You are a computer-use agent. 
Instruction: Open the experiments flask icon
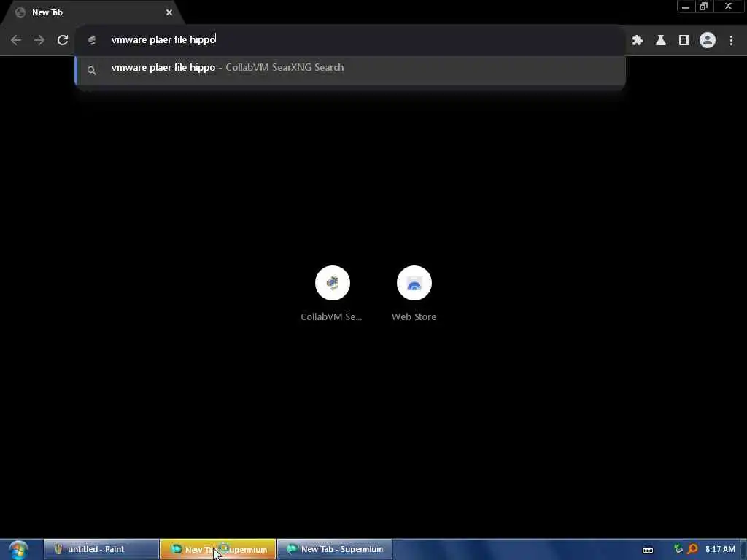coord(661,41)
